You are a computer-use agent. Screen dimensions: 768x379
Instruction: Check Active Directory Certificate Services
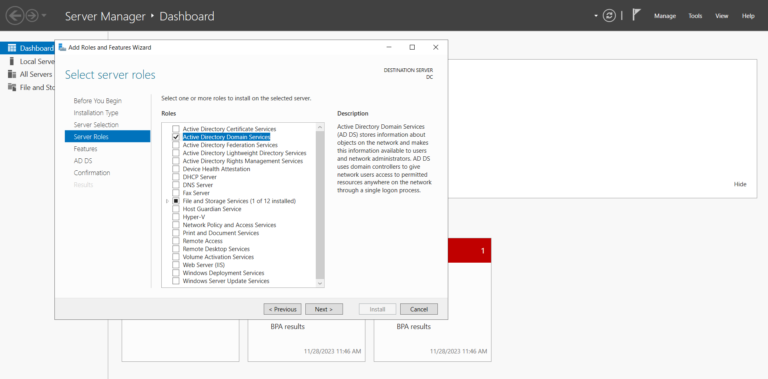coord(176,129)
